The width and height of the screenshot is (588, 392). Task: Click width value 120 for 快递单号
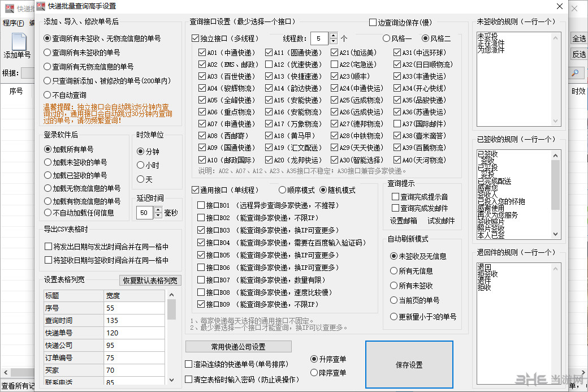coord(134,333)
